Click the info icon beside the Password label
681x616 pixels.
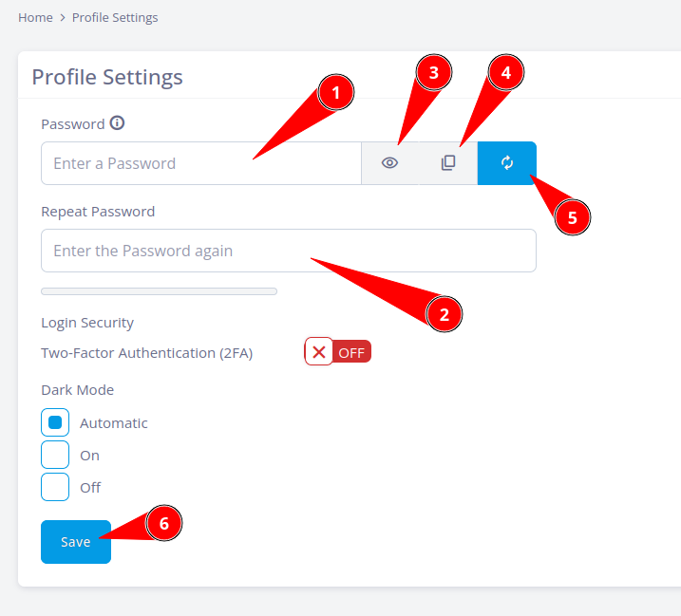click(118, 123)
